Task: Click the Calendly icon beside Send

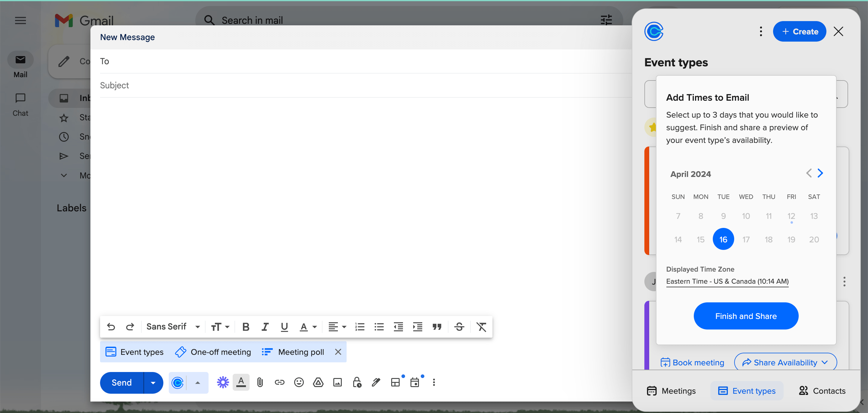Action: [x=178, y=383]
